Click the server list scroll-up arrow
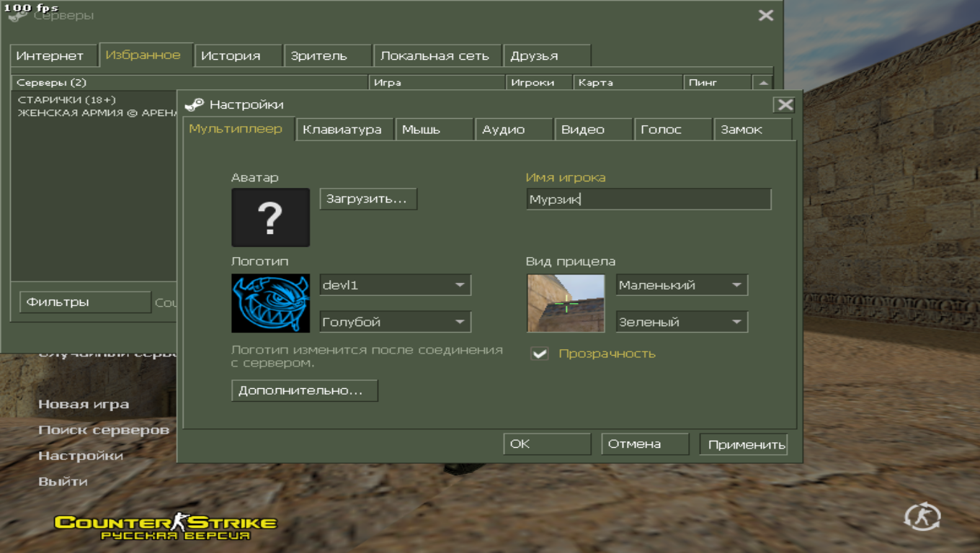 pyautogui.click(x=762, y=83)
